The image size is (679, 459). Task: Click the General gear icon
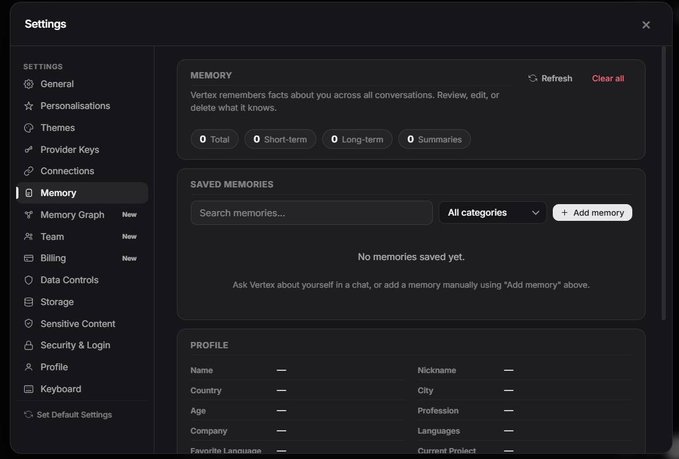(29, 84)
